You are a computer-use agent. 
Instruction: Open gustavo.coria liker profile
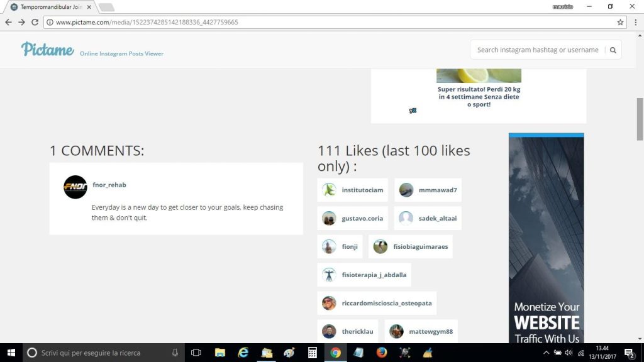[x=352, y=218]
